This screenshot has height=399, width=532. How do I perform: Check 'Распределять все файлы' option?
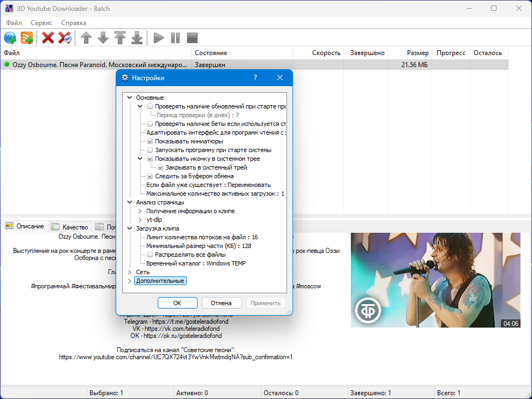150,255
